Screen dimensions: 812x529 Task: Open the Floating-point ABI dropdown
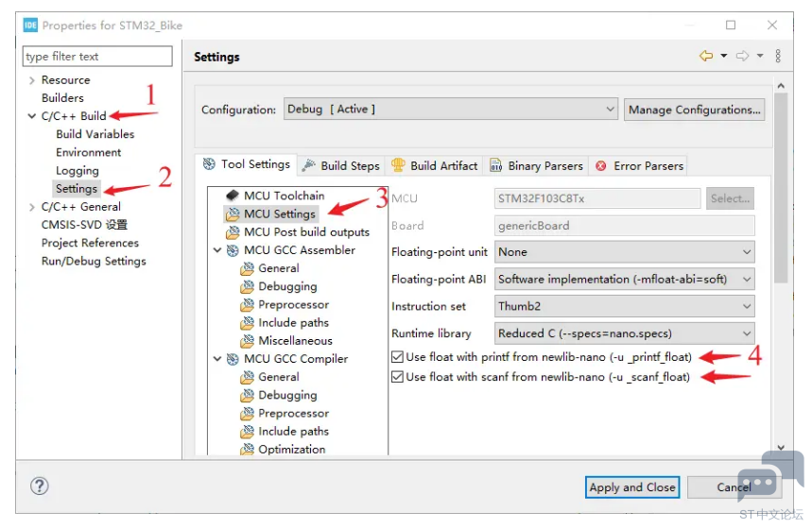(x=624, y=279)
